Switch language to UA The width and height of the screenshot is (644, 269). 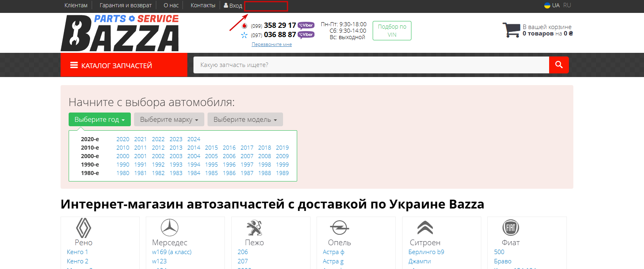pos(556,5)
